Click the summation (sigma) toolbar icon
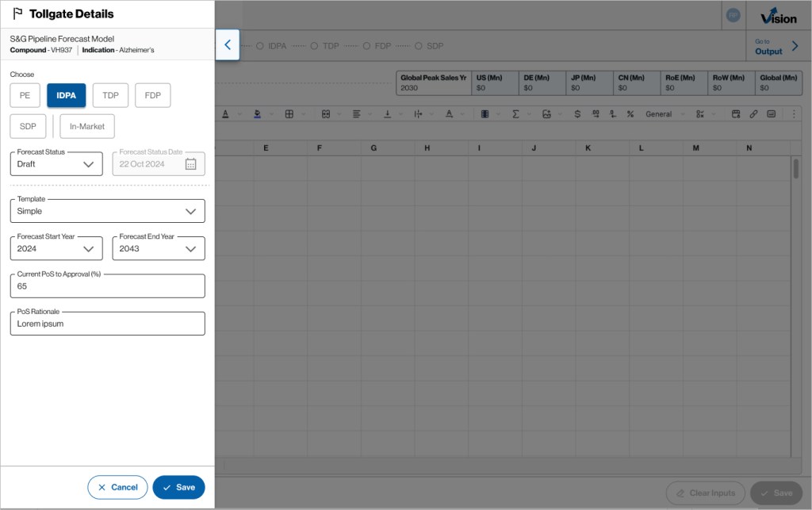 pyautogui.click(x=515, y=114)
